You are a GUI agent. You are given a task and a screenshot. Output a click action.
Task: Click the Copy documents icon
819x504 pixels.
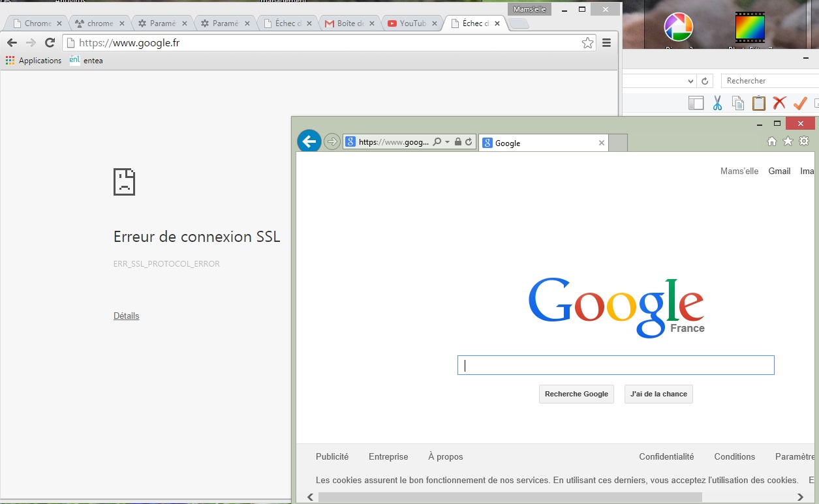[738, 103]
